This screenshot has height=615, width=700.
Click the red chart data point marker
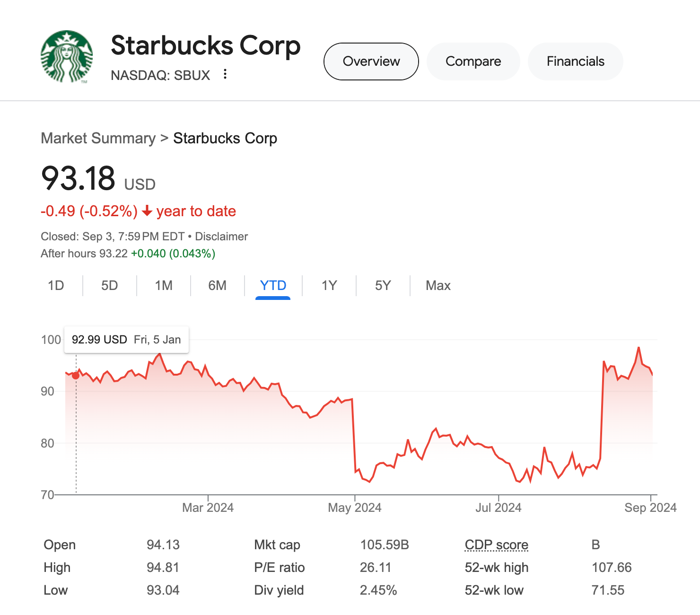coord(76,375)
